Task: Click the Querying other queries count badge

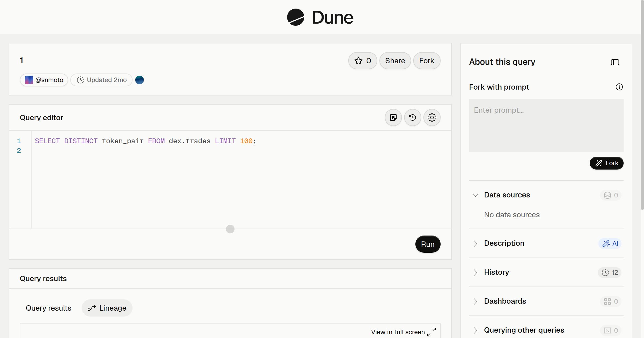Action: click(x=611, y=330)
